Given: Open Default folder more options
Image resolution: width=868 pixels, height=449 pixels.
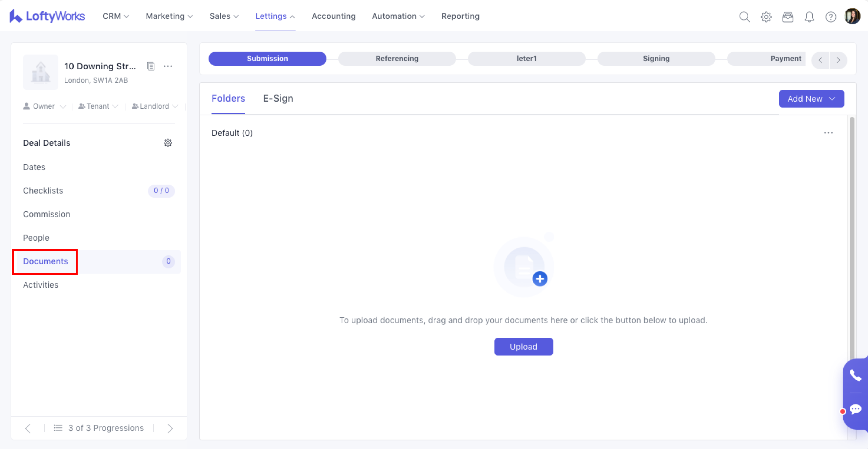Looking at the screenshot, I should (828, 133).
